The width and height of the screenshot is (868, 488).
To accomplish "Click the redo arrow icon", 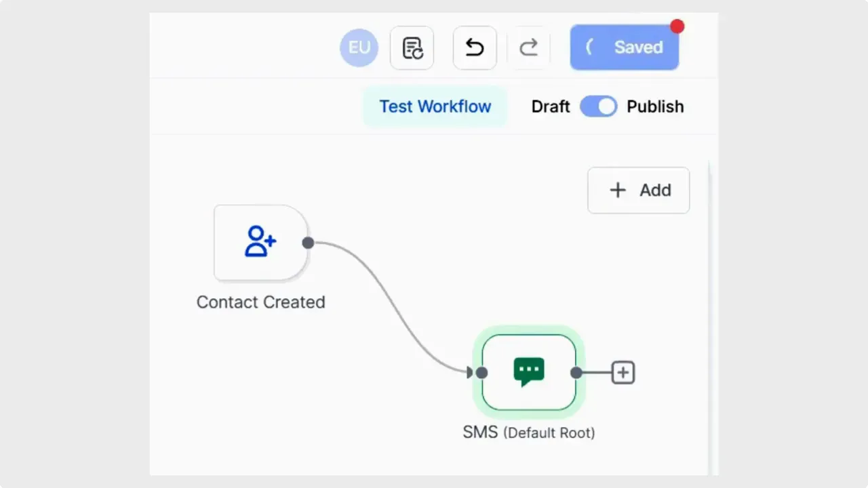I will coord(530,47).
